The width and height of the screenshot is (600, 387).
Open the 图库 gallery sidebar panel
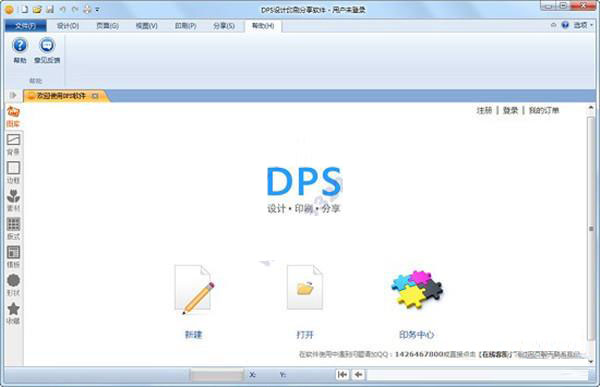[13, 117]
